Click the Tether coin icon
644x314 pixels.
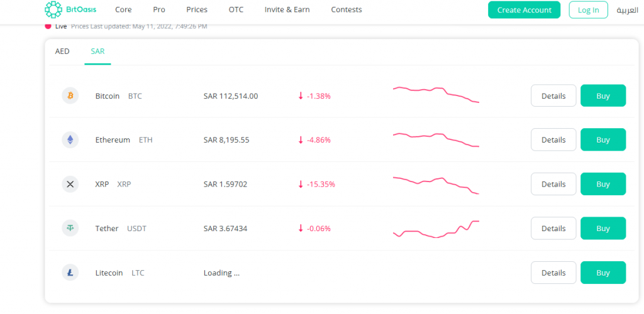tap(70, 229)
